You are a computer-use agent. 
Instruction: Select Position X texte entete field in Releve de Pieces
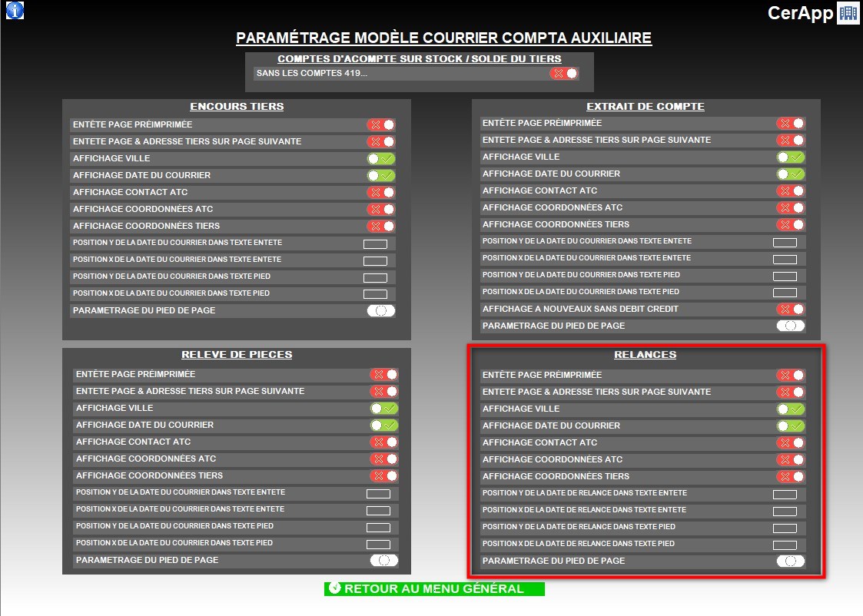click(x=378, y=510)
